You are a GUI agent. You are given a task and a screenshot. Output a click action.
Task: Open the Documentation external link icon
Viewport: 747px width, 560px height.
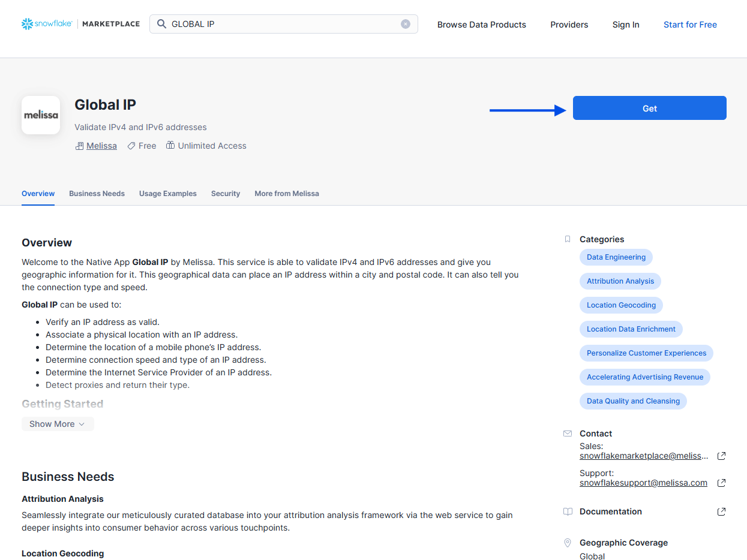[x=722, y=511]
